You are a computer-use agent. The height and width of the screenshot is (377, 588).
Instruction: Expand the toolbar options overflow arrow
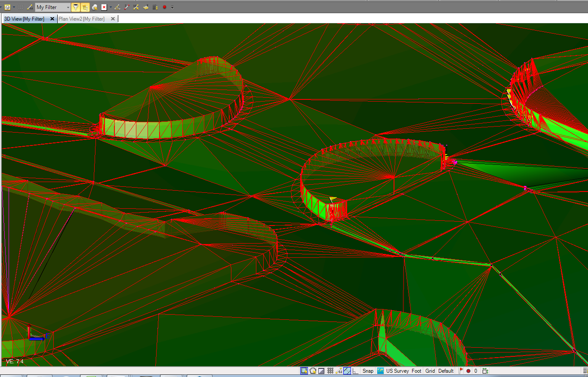(x=172, y=7)
